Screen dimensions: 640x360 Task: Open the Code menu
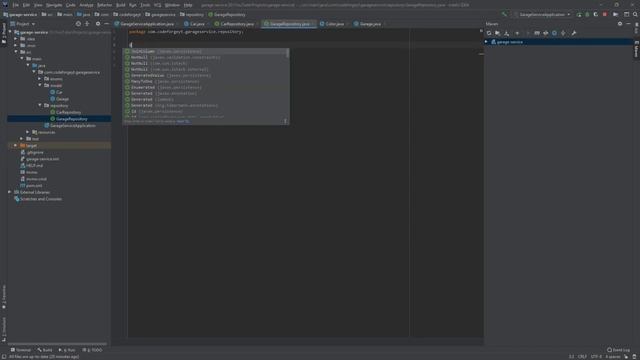[x=71, y=5]
